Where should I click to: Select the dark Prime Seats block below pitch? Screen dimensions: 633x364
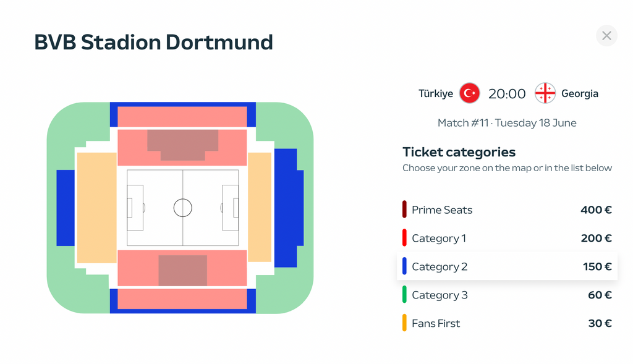click(x=182, y=271)
